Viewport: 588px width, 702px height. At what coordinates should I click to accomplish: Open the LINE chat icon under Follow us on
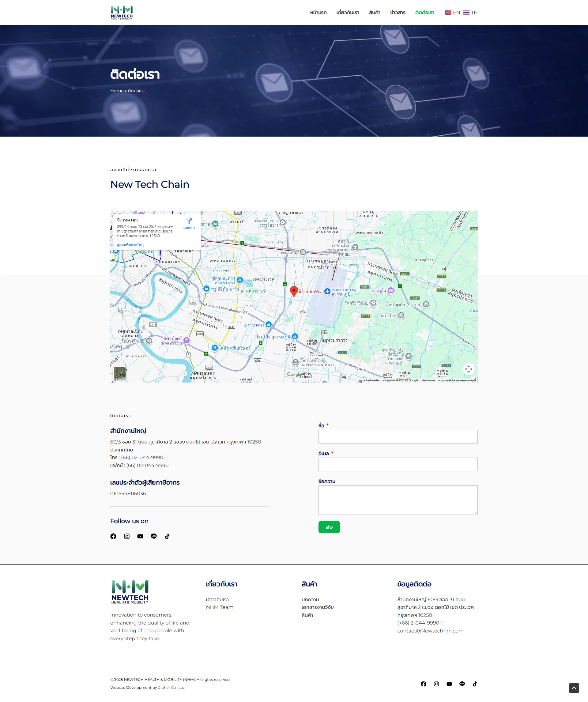tap(154, 536)
